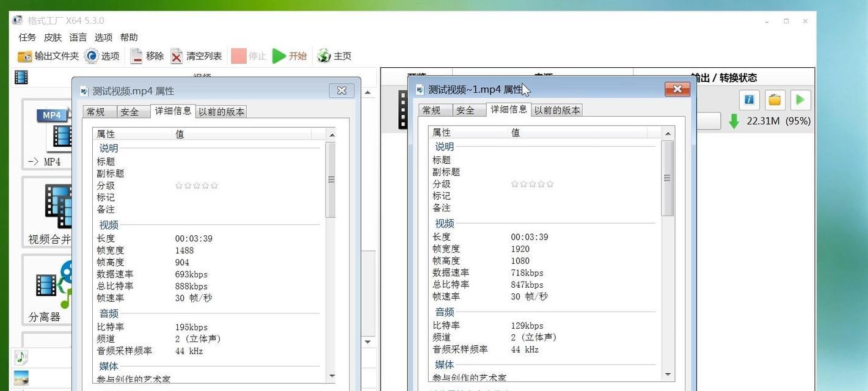Viewport: 868px width, 391px height.
Task: Click the 分级 star rating in 测试视频~1.mp4 dialog
Action: [x=533, y=184]
